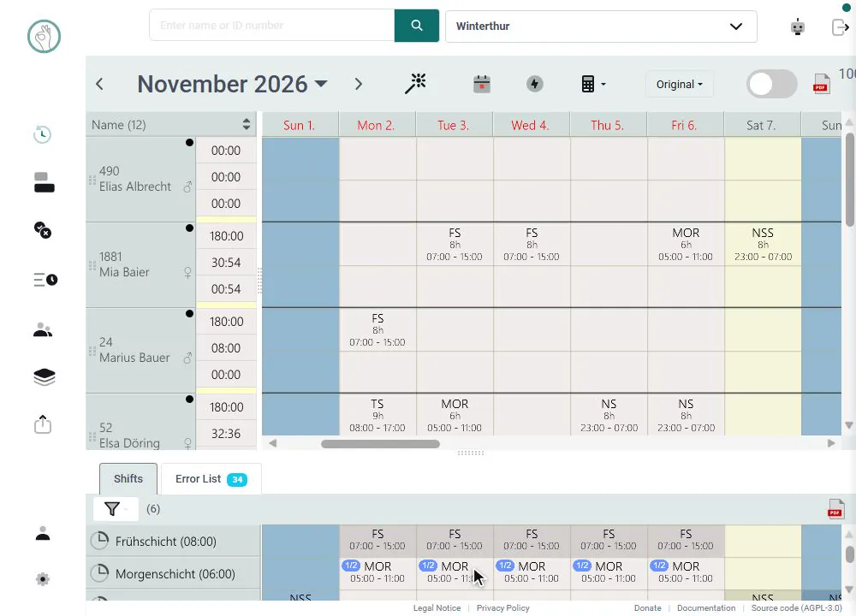Open the Legal Notice link
The image size is (856, 616).
click(437, 607)
